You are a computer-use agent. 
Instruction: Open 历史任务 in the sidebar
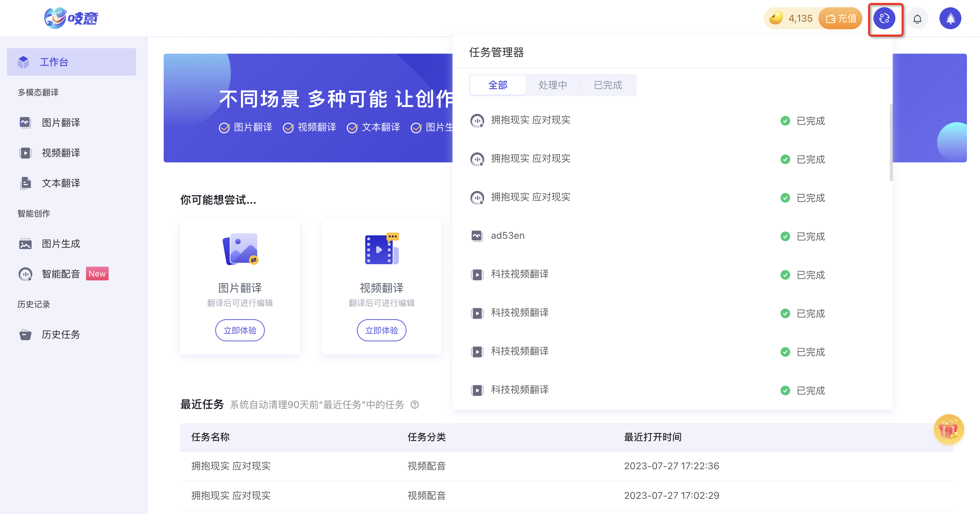[x=61, y=334]
